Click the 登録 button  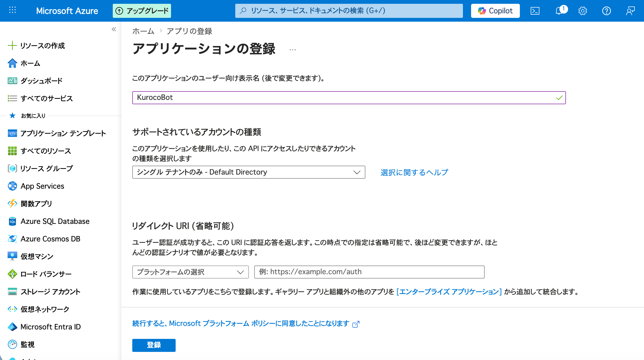click(154, 345)
